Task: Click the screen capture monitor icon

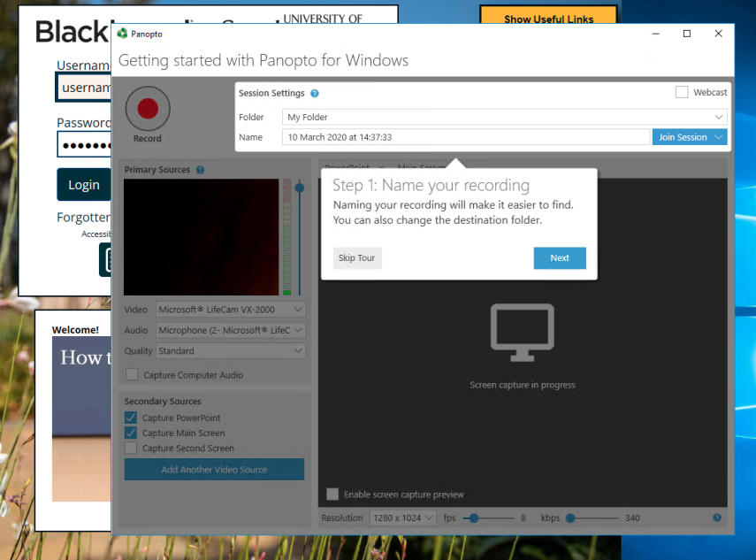Action: [x=523, y=333]
